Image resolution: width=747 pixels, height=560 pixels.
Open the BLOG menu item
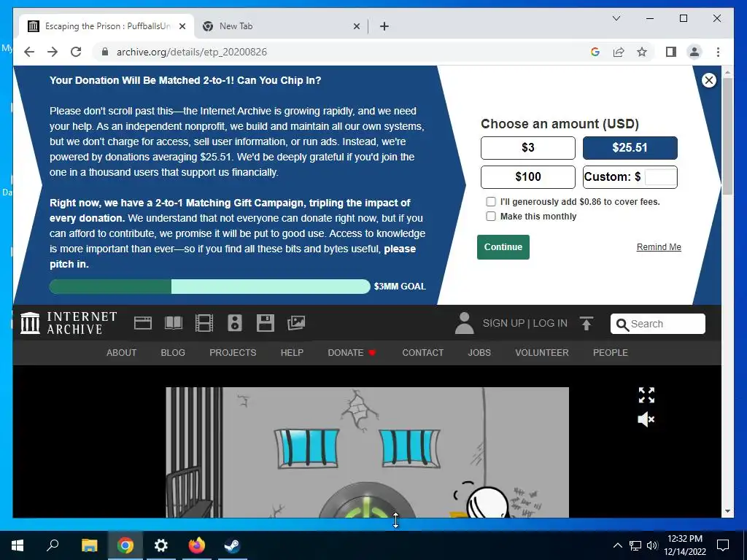coord(172,353)
